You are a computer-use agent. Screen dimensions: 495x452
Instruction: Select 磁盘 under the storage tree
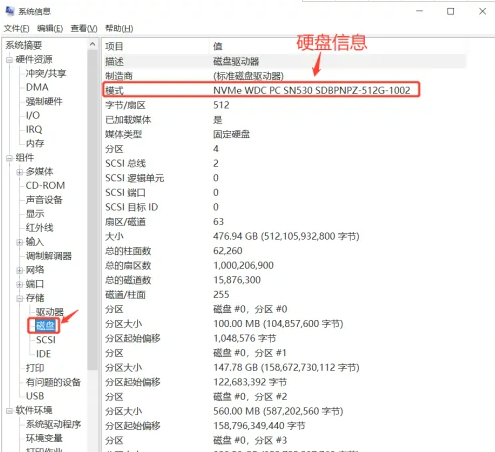pyautogui.click(x=45, y=326)
